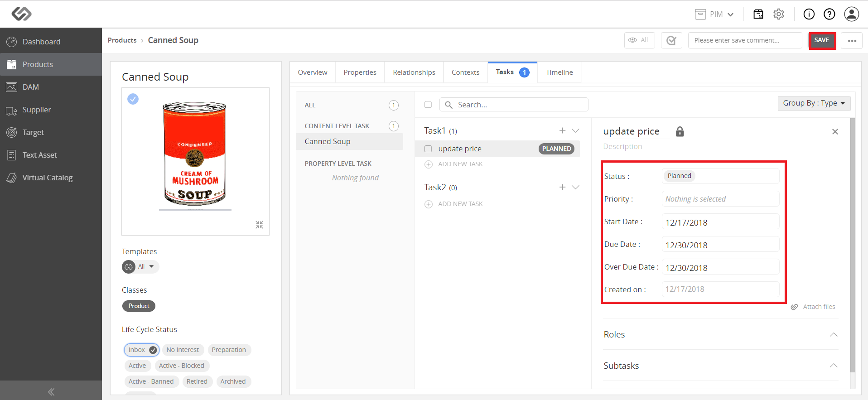Open the user profile icon
Screen dimensions: 868x400
point(852,14)
